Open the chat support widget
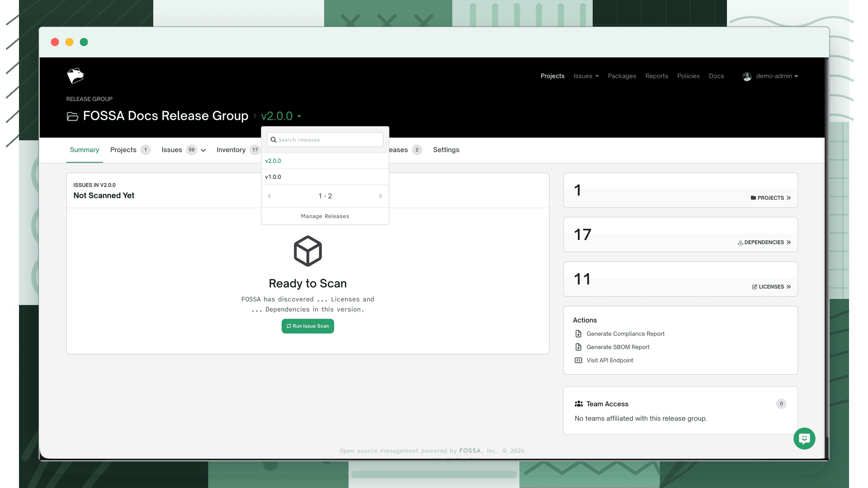This screenshot has width=868, height=488. [x=804, y=438]
